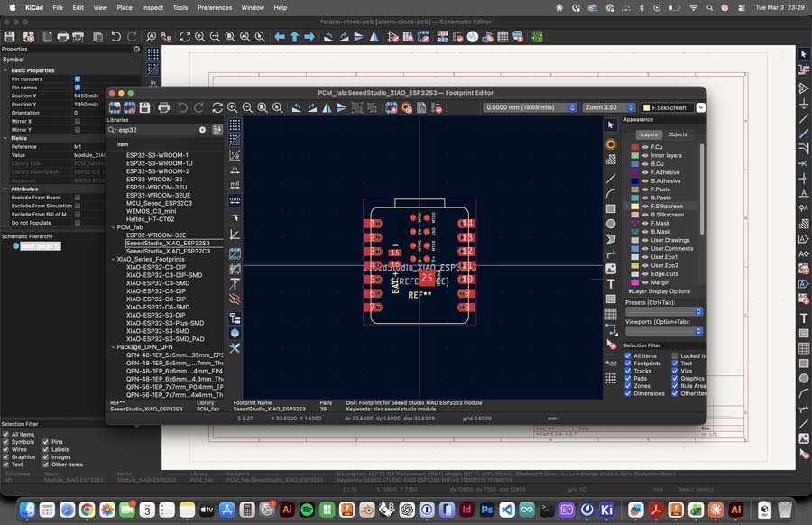Collapse the XIAO_Series_Footprints library
Screen dimensions: 812x525
click(x=114, y=259)
